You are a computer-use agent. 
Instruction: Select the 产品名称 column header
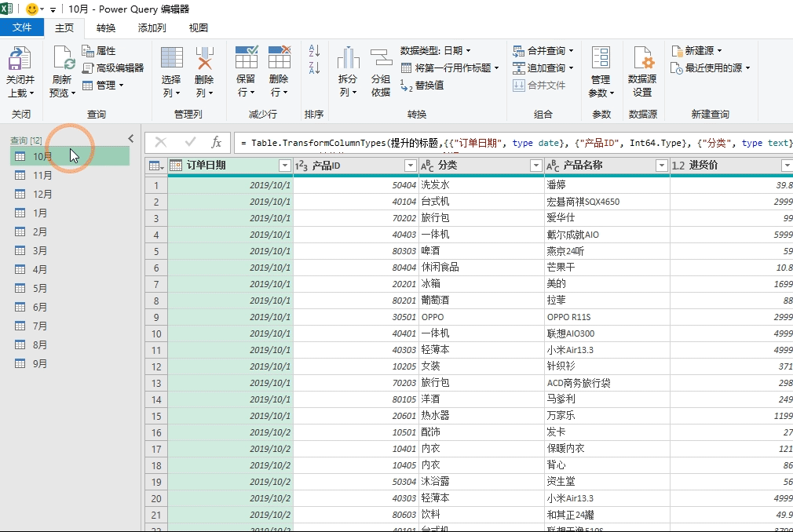[x=607, y=166]
